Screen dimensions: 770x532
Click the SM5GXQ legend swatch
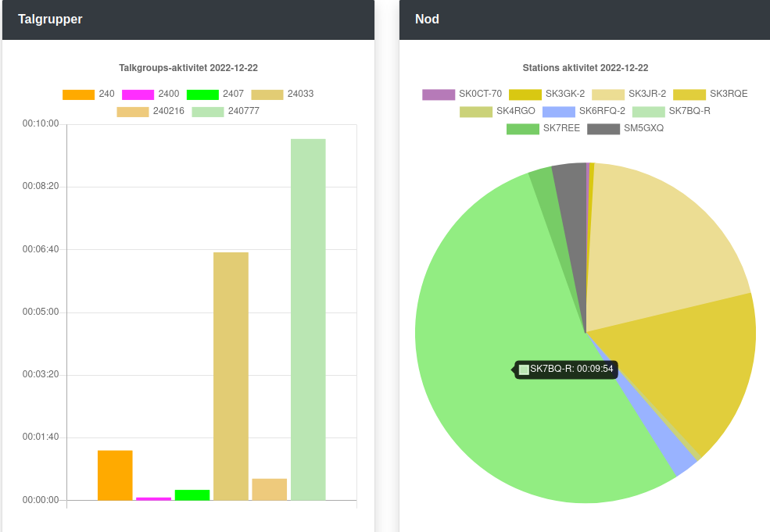point(603,129)
